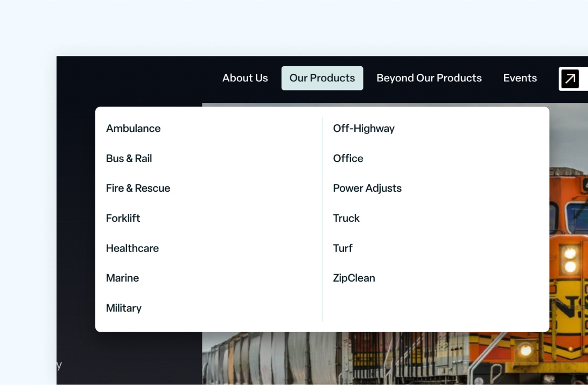Open the Power Adjusts category
Screen dimensions: 588x385
point(367,188)
